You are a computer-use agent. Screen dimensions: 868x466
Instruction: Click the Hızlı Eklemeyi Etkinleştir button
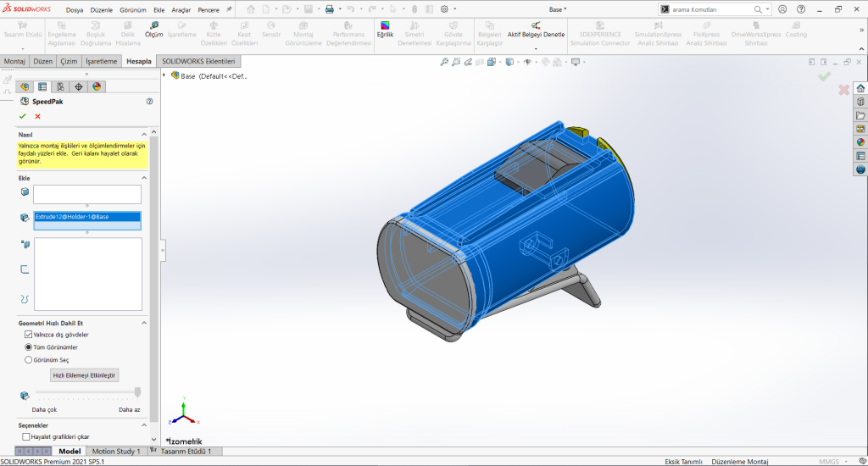coord(85,375)
